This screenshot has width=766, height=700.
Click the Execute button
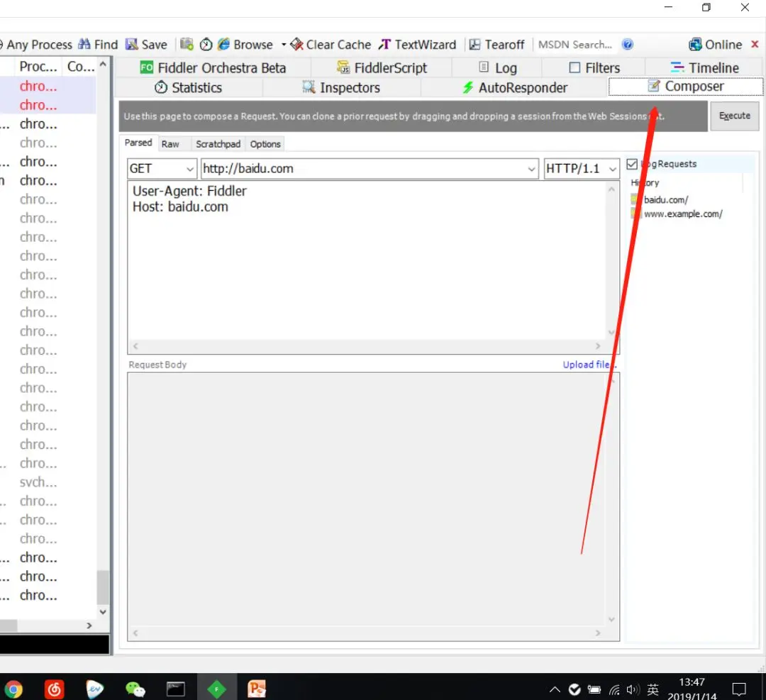pyautogui.click(x=734, y=116)
